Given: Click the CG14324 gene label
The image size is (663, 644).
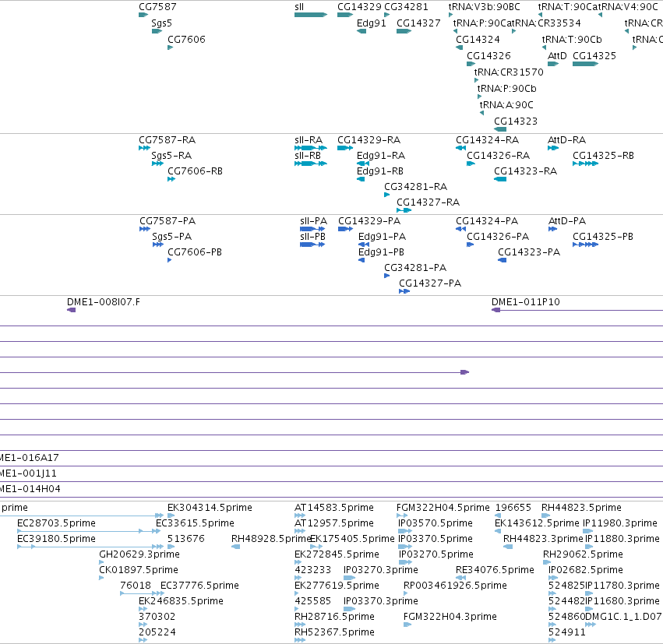Looking at the screenshot, I should pyautogui.click(x=478, y=39).
